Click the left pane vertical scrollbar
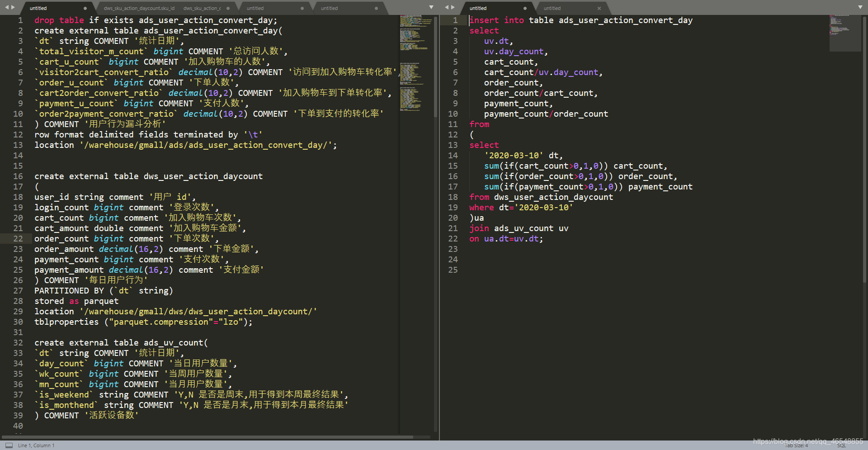The image size is (868, 450). (436, 68)
